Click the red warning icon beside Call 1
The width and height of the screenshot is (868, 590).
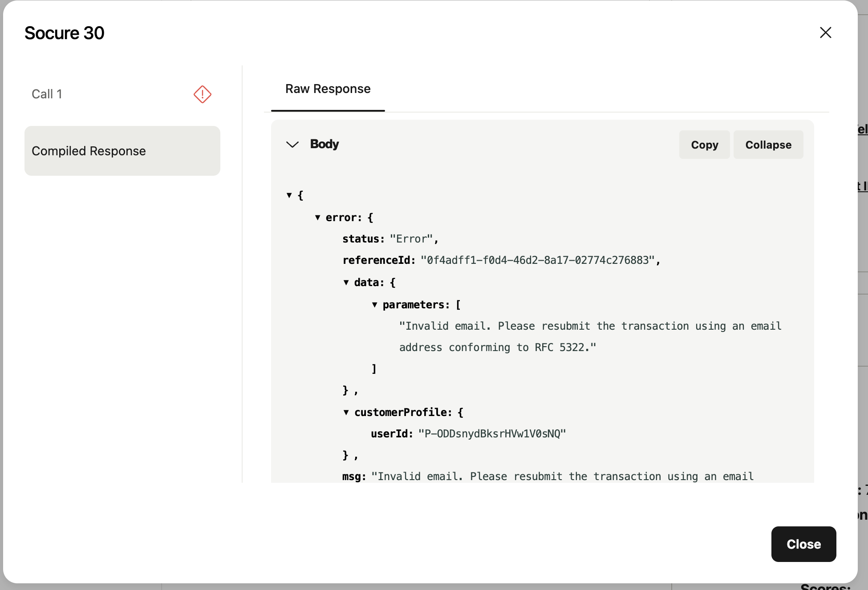[202, 94]
